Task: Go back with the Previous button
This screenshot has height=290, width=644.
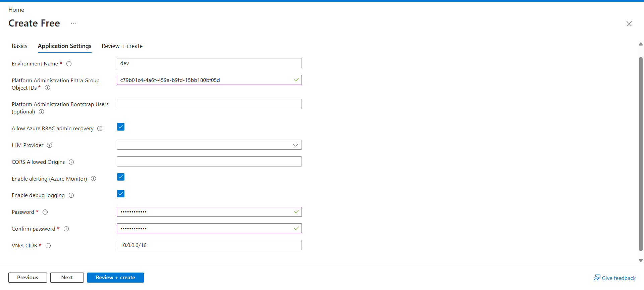Action: click(x=28, y=278)
